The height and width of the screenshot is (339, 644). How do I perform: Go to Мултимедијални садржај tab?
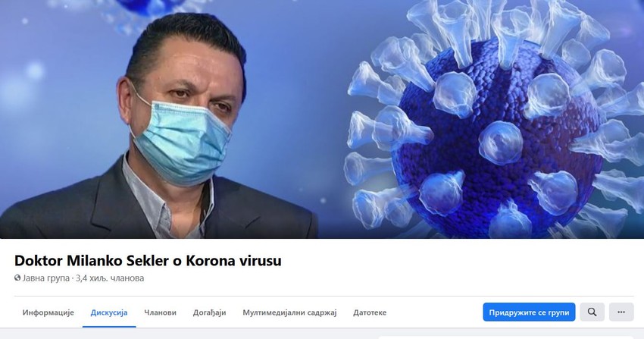click(x=289, y=312)
